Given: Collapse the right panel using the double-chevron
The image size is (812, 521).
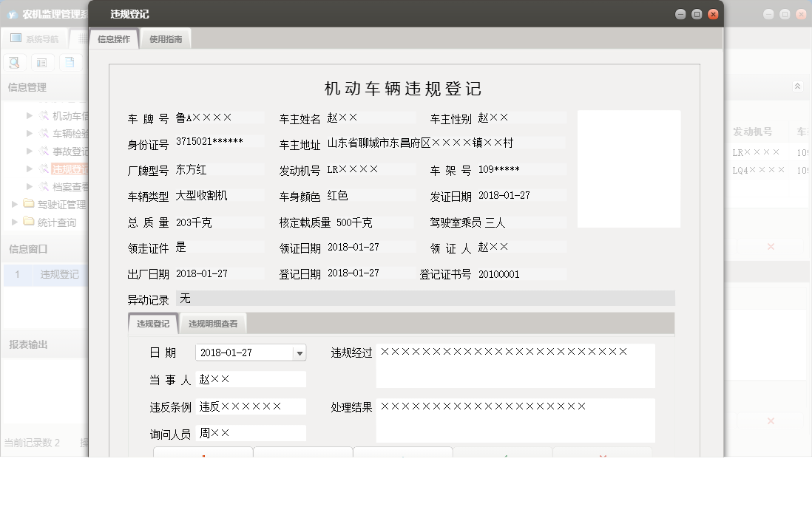Looking at the screenshot, I should (x=797, y=85).
